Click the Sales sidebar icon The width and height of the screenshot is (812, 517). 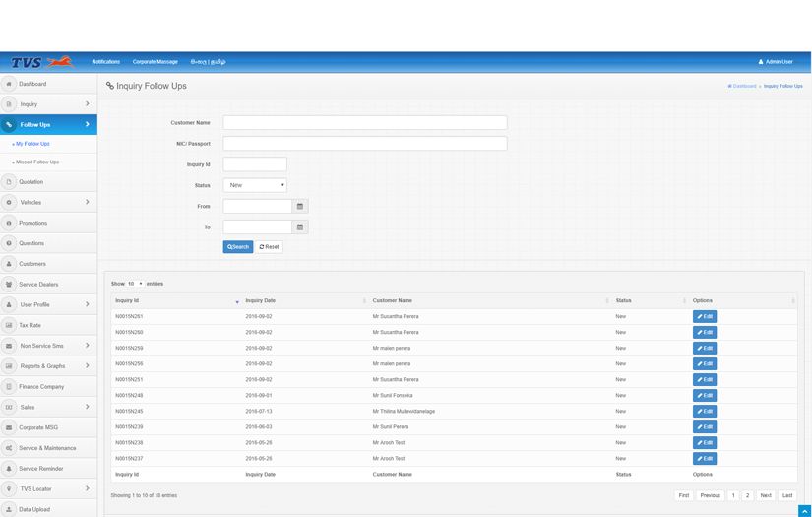pyautogui.click(x=9, y=407)
